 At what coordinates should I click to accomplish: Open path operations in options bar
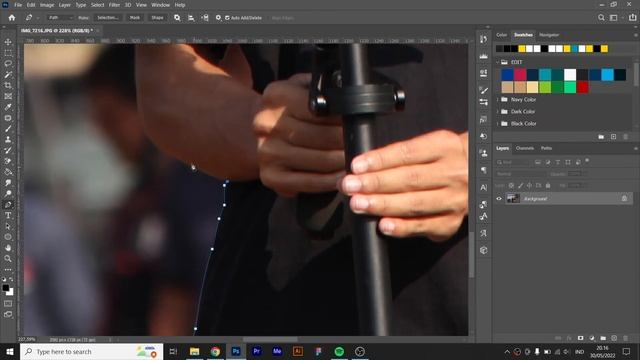pos(177,18)
